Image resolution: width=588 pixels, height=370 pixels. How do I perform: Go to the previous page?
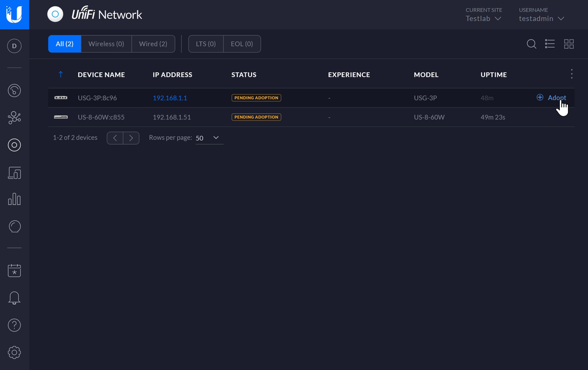click(x=115, y=138)
